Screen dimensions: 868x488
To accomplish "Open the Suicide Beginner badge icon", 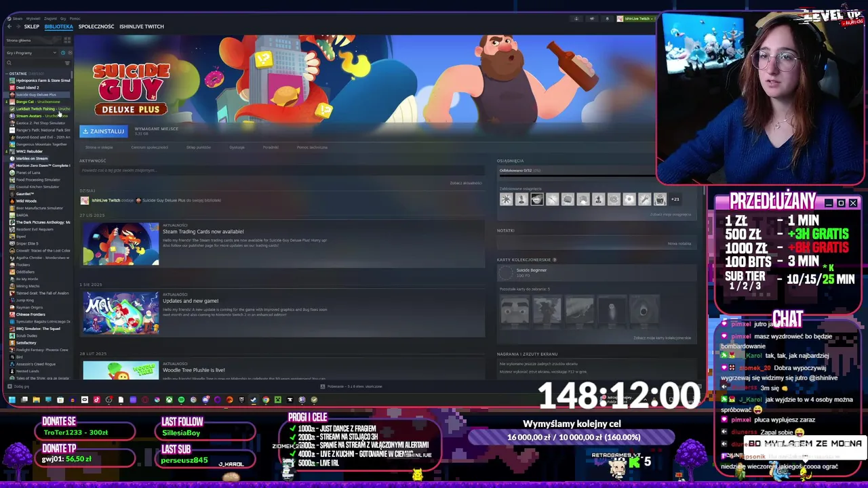I will [x=506, y=272].
